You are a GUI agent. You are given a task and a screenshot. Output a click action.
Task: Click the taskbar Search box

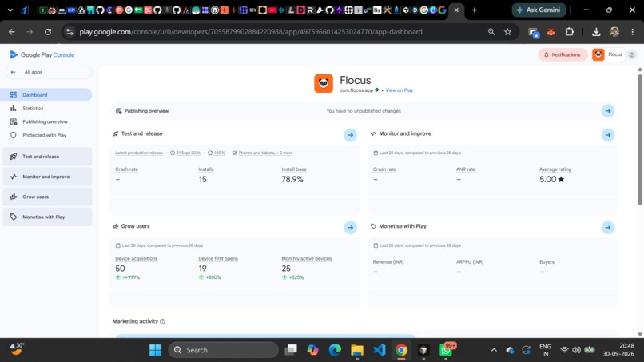[223, 350]
